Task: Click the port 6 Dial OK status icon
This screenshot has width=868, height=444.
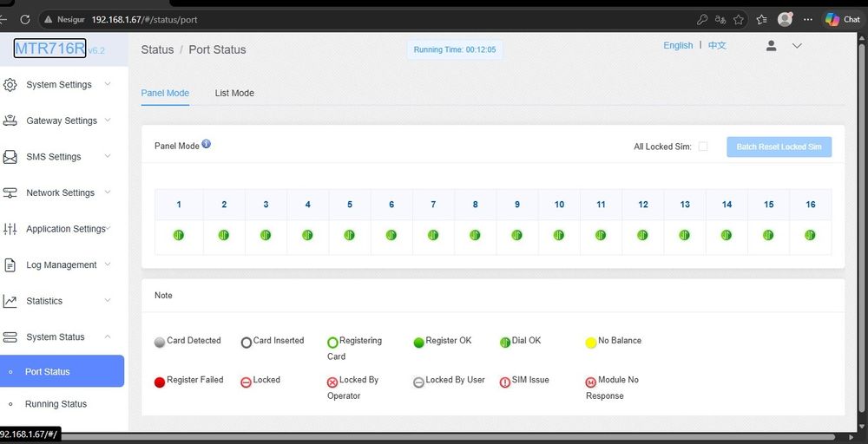Action: click(x=391, y=235)
